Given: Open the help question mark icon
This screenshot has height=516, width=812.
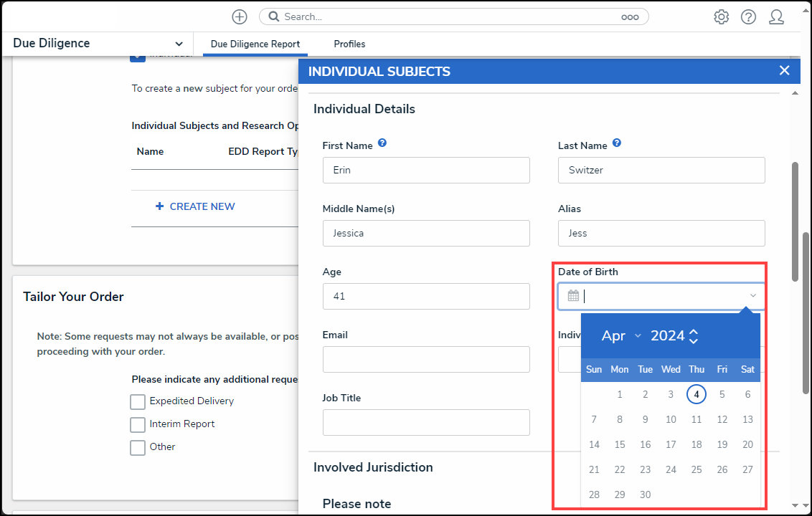Looking at the screenshot, I should pyautogui.click(x=748, y=16).
